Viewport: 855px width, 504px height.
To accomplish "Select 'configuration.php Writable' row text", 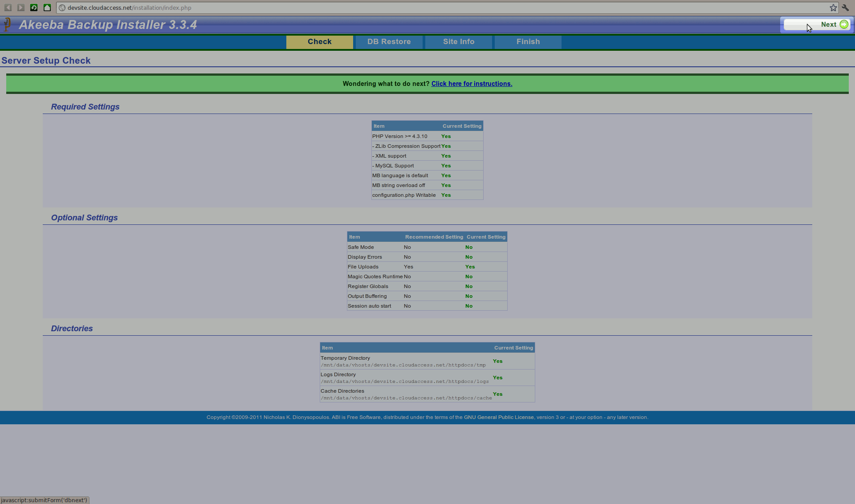I will pos(404,195).
